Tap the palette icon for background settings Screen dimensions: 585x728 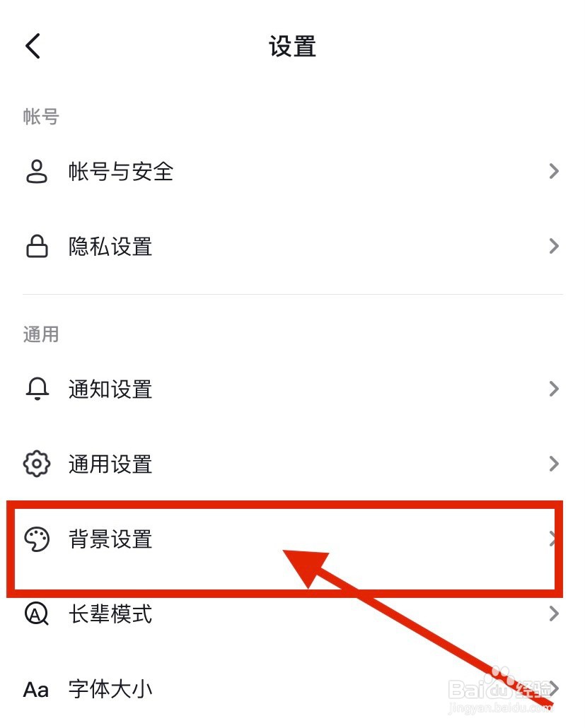37,539
